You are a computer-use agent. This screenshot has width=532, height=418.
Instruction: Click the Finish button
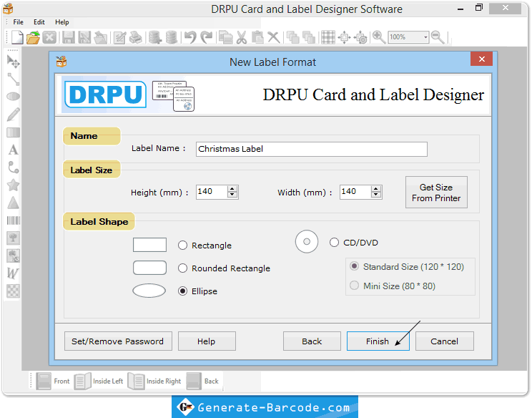point(378,341)
